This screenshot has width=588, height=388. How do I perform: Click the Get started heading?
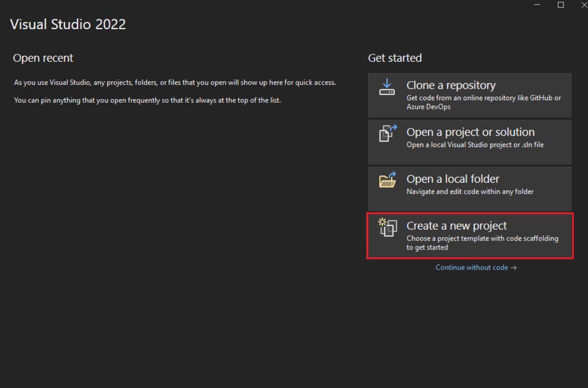pos(395,58)
